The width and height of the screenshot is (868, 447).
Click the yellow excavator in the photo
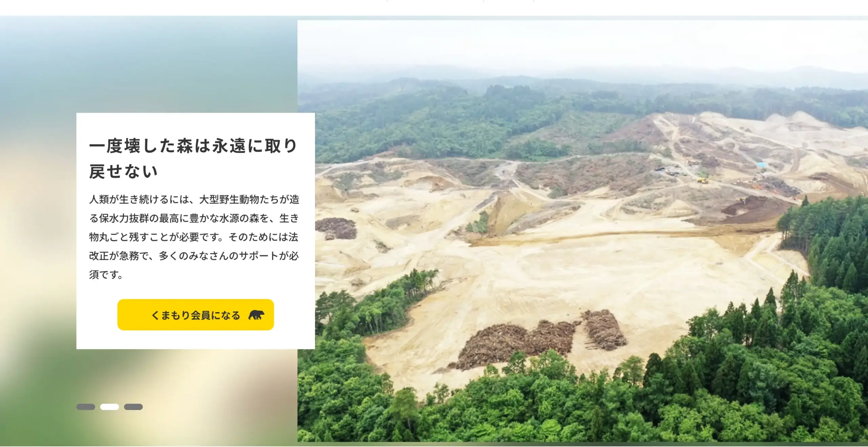click(x=702, y=180)
